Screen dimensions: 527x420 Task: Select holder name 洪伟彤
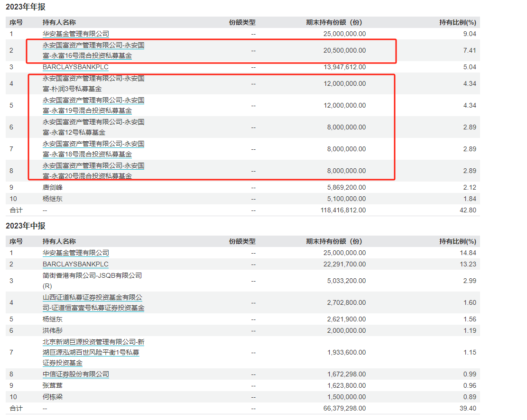[x=53, y=330]
